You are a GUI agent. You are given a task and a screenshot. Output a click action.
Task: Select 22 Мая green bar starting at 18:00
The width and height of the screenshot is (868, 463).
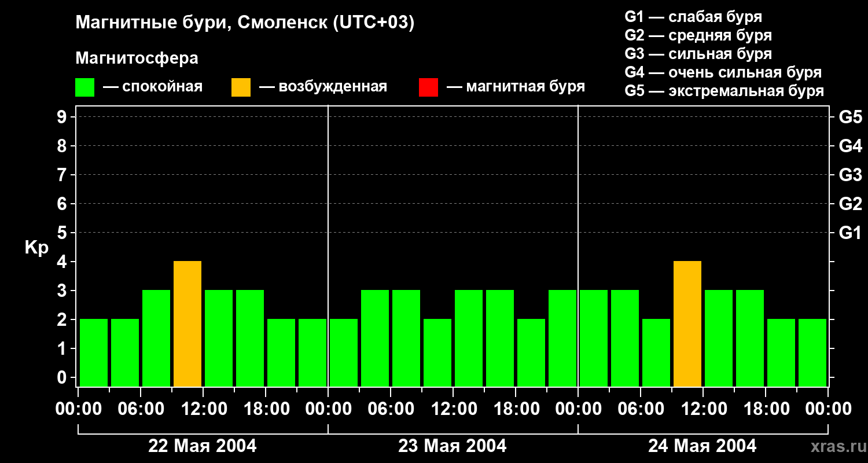coord(281,352)
